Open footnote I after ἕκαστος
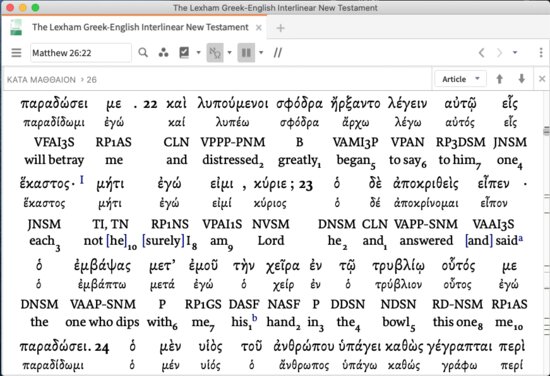 pos(82,180)
